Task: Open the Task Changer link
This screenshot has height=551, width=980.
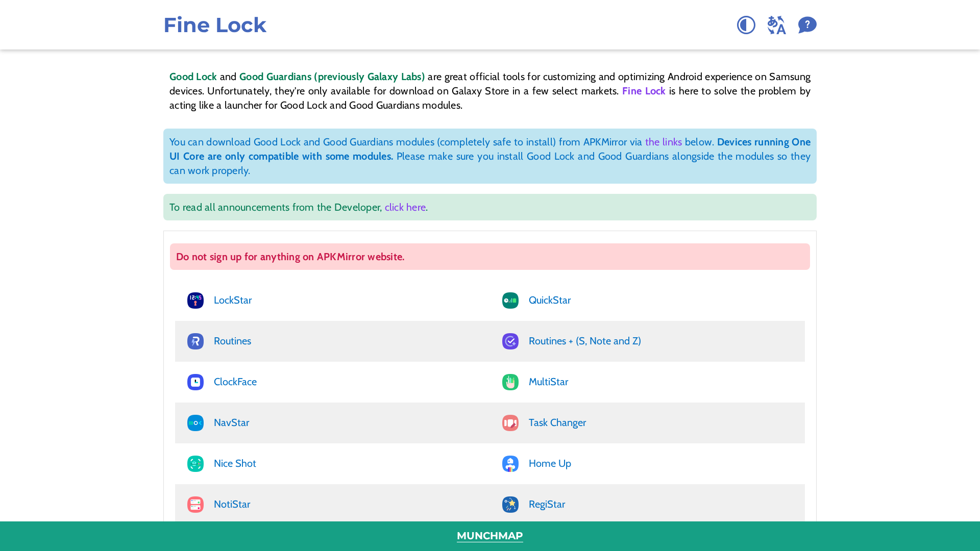Action: [557, 422]
